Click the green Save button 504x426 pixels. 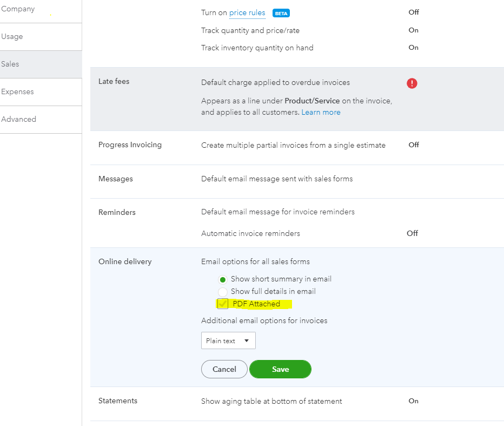[280, 369]
